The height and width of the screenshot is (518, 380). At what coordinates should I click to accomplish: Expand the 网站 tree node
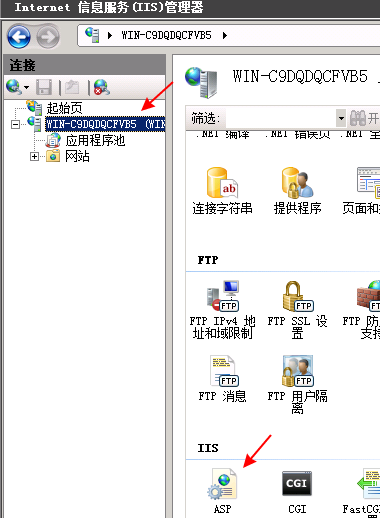coord(34,156)
